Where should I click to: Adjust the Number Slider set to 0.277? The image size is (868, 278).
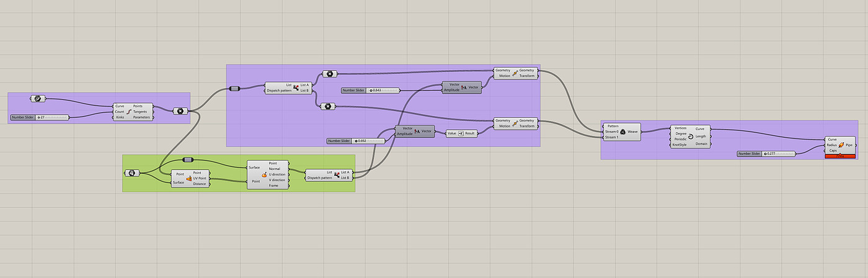(766, 153)
